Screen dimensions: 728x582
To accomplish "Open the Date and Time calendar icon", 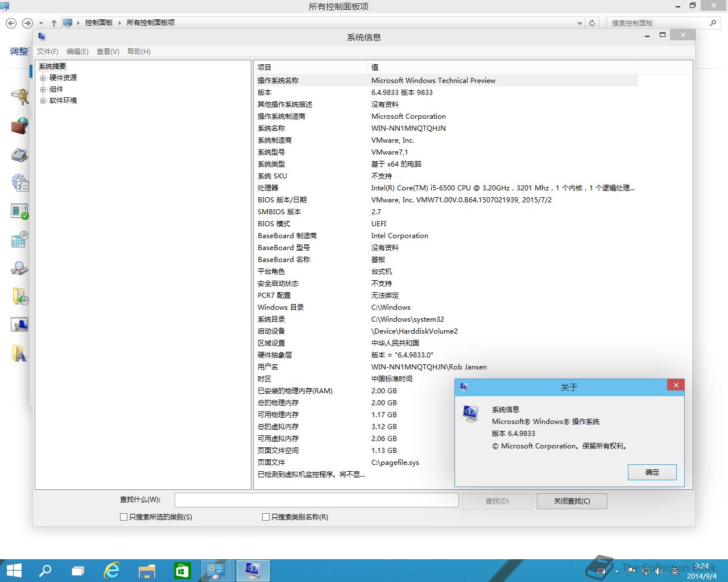I will [x=20, y=239].
